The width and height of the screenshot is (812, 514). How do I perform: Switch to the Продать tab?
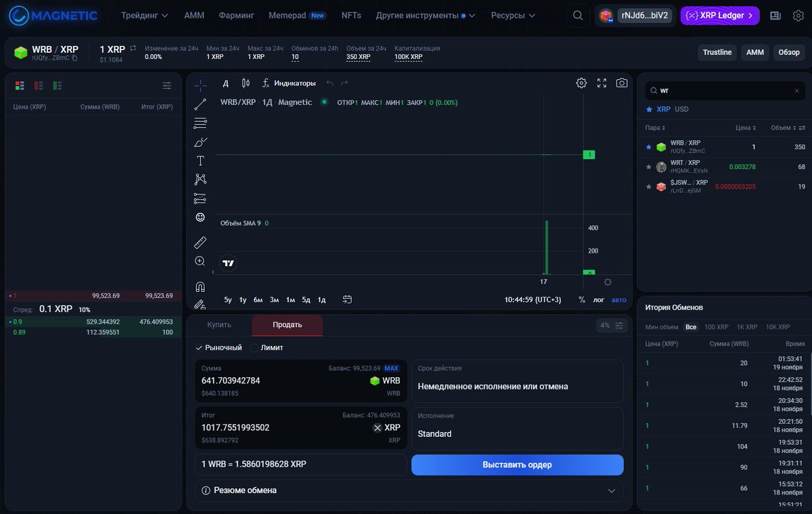(x=288, y=325)
